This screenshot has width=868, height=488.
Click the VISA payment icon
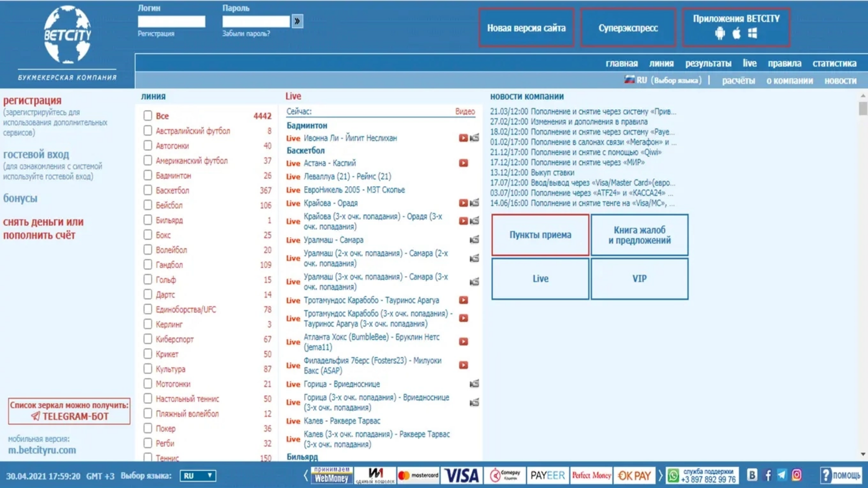click(x=462, y=475)
